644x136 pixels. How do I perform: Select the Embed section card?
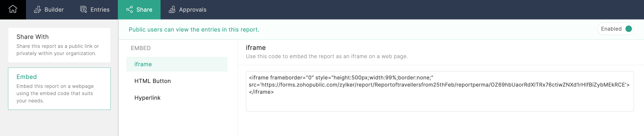coord(59,89)
